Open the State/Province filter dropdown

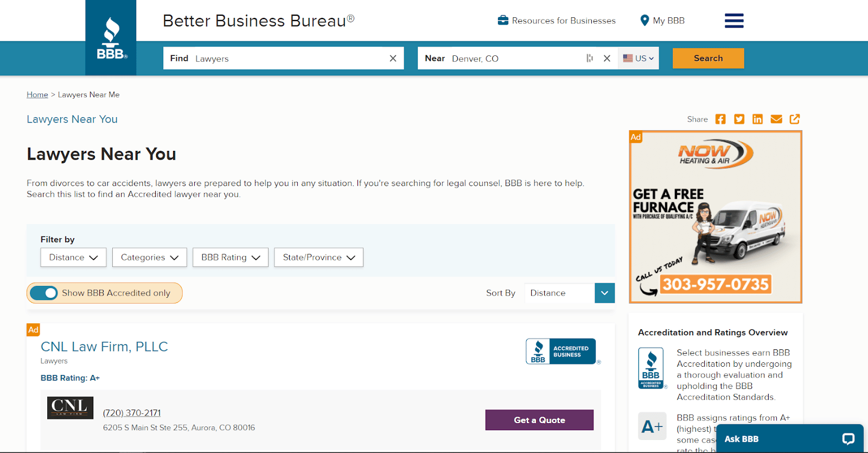point(319,257)
